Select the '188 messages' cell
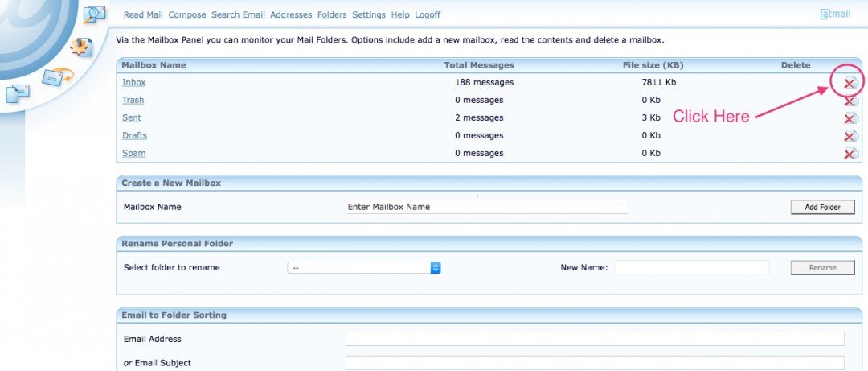868x371 pixels. (x=484, y=82)
